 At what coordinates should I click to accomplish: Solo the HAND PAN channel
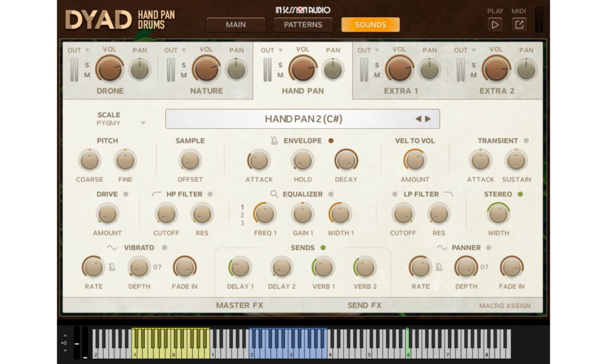pos(280,65)
